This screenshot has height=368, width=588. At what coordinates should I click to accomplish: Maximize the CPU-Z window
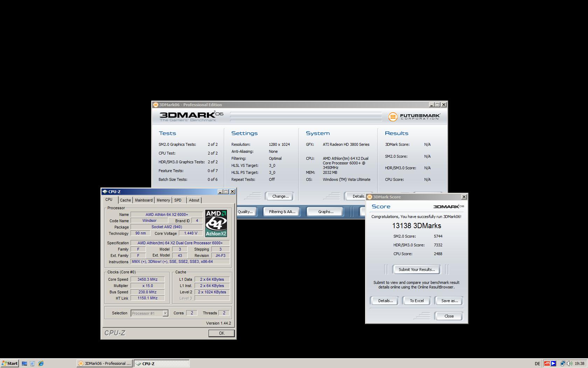[x=226, y=192]
